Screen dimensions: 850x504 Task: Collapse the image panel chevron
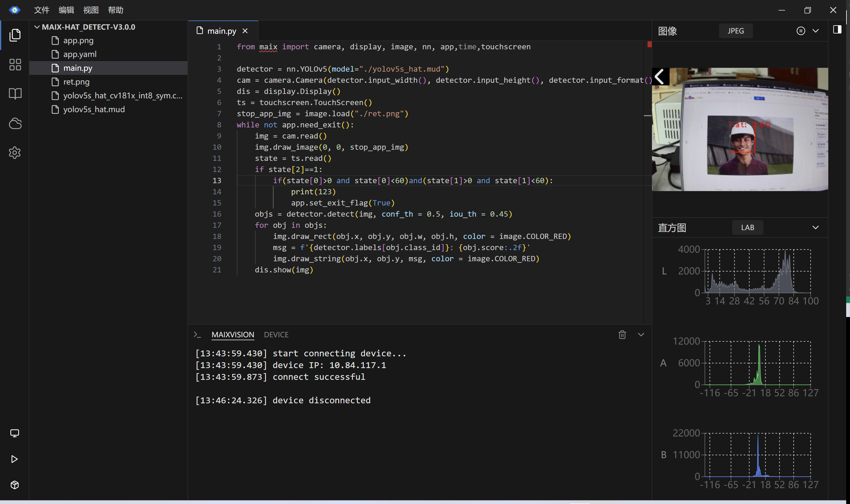815,31
